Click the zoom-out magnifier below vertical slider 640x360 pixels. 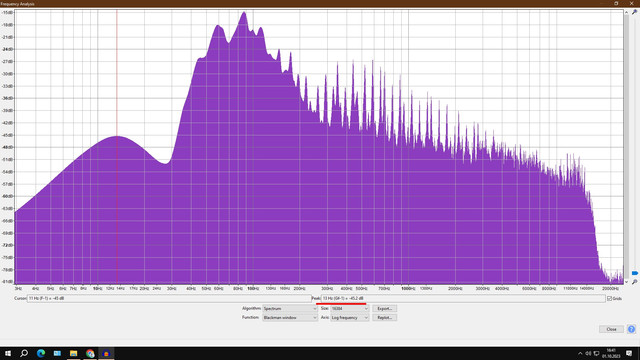tap(634, 282)
